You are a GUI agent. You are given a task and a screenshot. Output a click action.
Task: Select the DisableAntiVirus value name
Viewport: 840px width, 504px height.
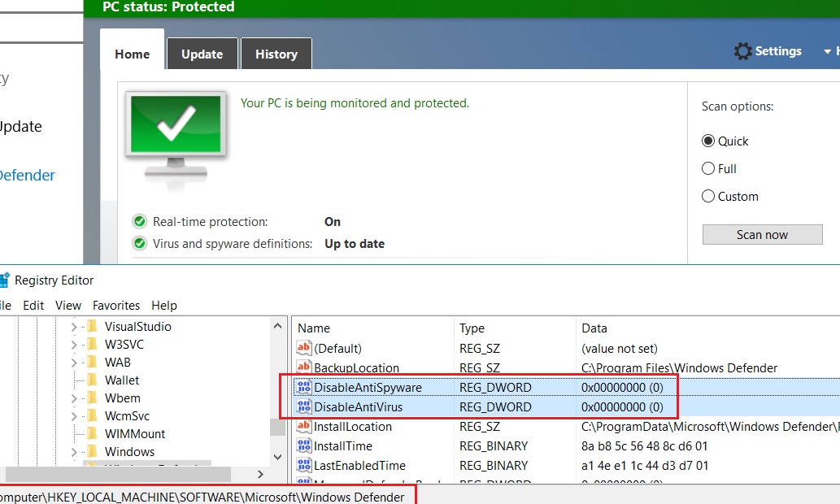pos(358,407)
